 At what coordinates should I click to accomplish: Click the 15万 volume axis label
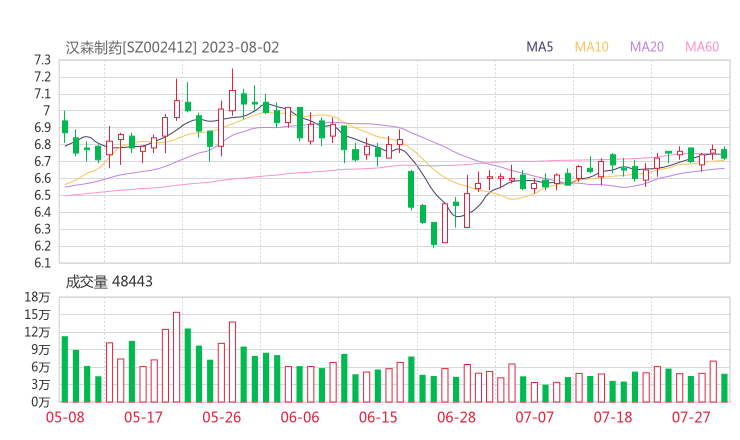37,315
